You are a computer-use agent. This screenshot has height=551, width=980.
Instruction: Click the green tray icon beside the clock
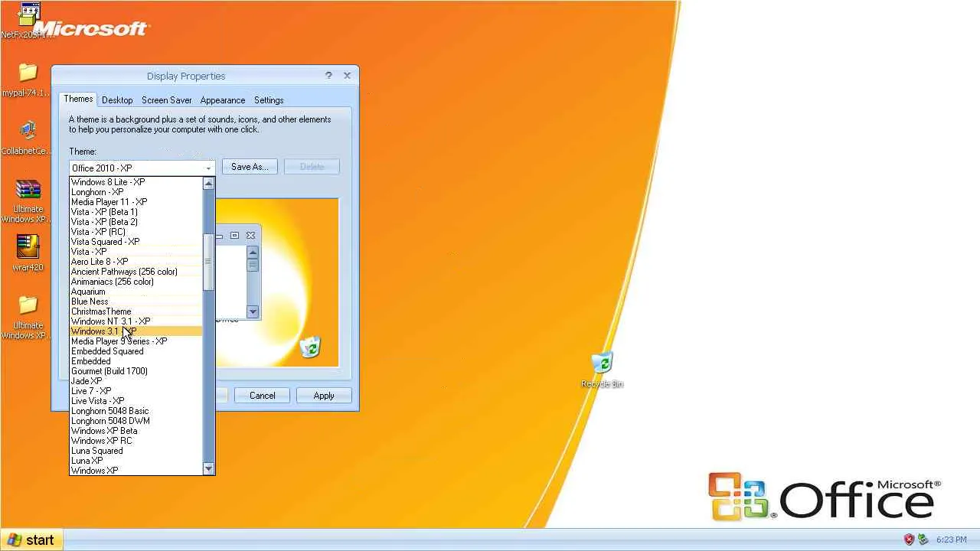point(923,540)
